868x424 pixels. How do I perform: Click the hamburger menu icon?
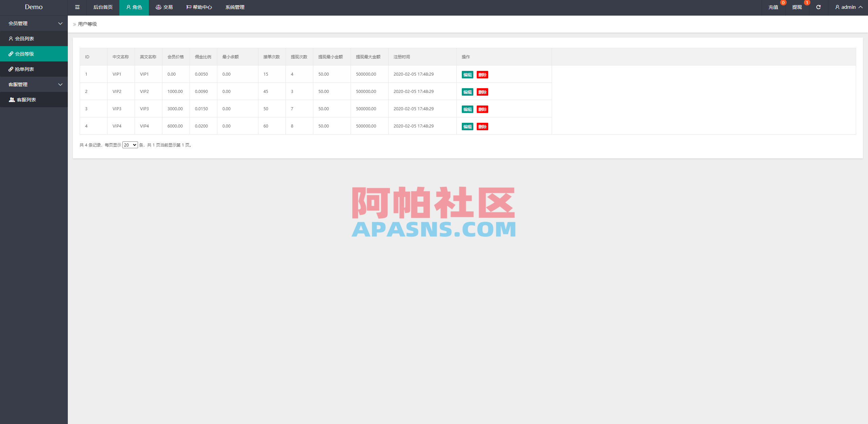coord(77,7)
